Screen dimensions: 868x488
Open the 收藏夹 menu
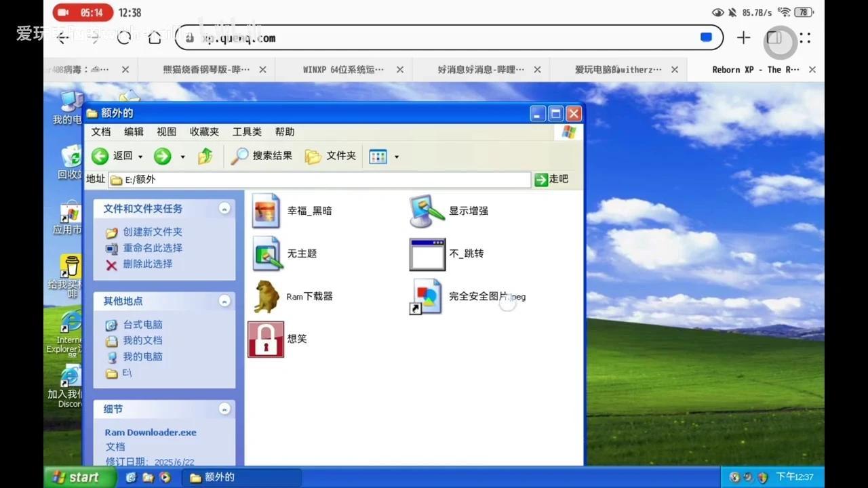[204, 131]
